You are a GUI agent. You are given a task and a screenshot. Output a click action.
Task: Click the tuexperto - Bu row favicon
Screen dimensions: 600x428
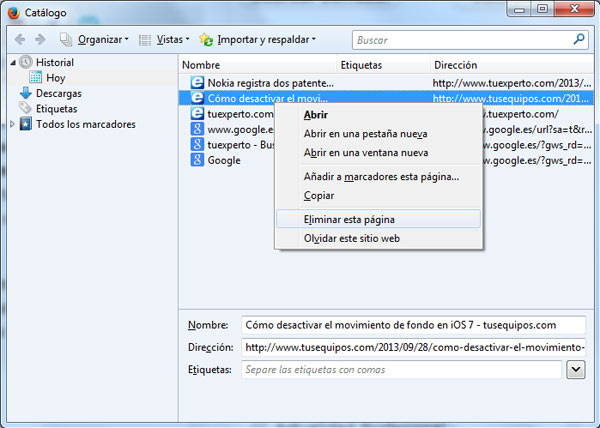pos(197,144)
